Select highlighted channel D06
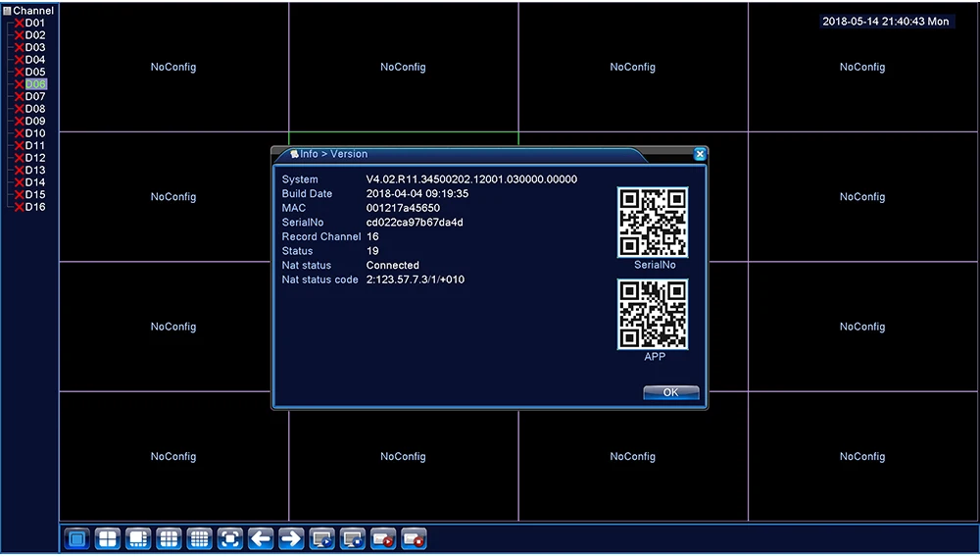Viewport: 980px width, 557px height. (35, 84)
